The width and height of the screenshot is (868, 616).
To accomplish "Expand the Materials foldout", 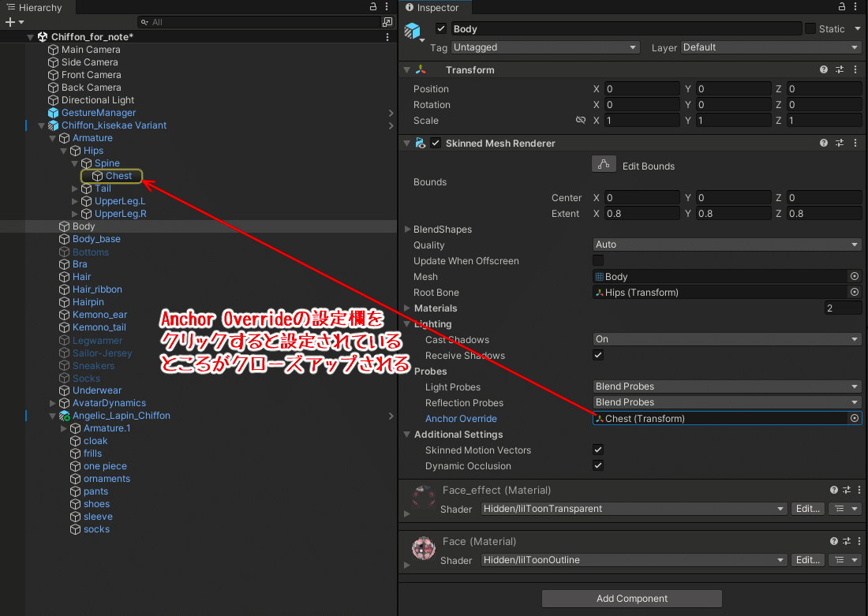I will [x=407, y=308].
